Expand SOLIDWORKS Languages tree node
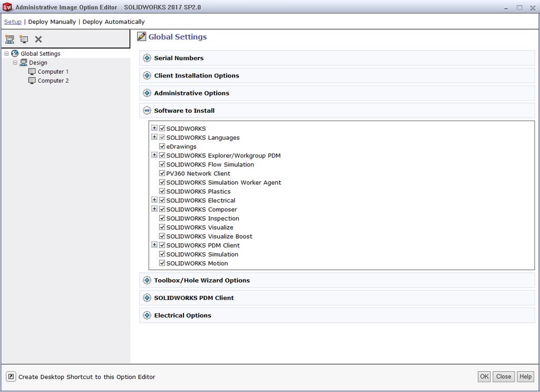 coord(155,137)
